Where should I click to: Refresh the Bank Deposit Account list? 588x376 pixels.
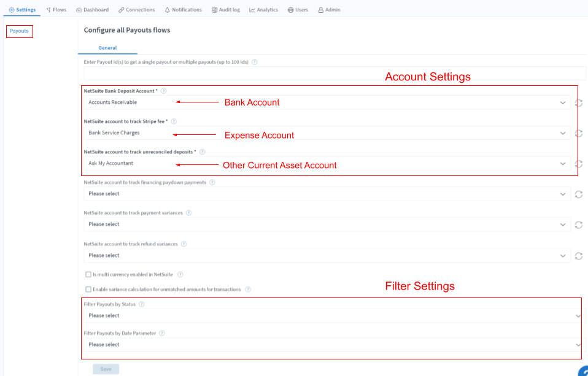click(x=579, y=102)
